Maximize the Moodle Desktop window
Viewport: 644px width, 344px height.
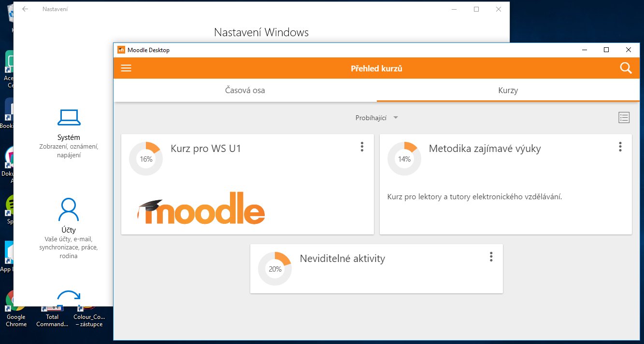606,50
